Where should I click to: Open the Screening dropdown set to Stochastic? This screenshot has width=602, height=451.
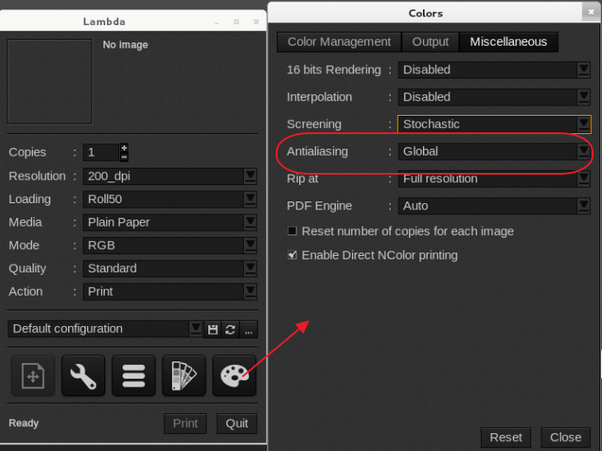[x=583, y=124]
